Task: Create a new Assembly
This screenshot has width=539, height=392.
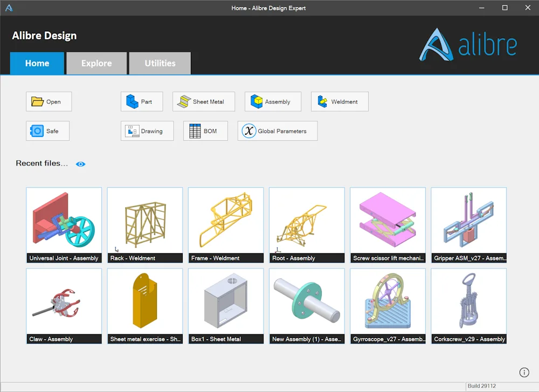Action: [x=273, y=101]
